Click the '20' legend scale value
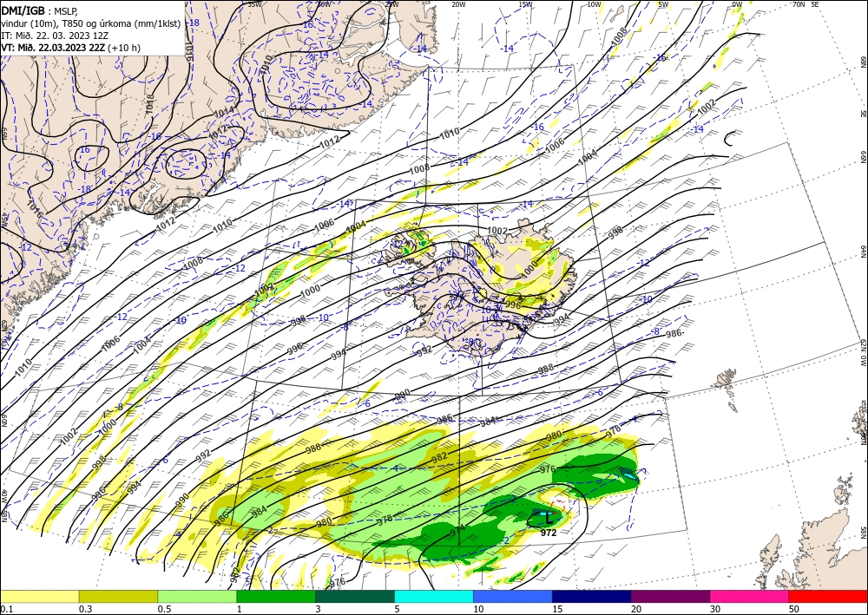The image size is (868, 615). 636,609
